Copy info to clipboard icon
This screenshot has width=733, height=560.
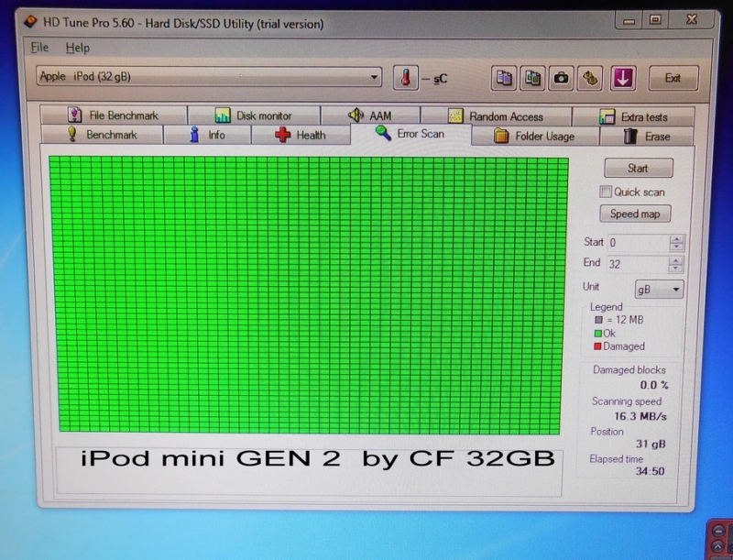coord(503,78)
